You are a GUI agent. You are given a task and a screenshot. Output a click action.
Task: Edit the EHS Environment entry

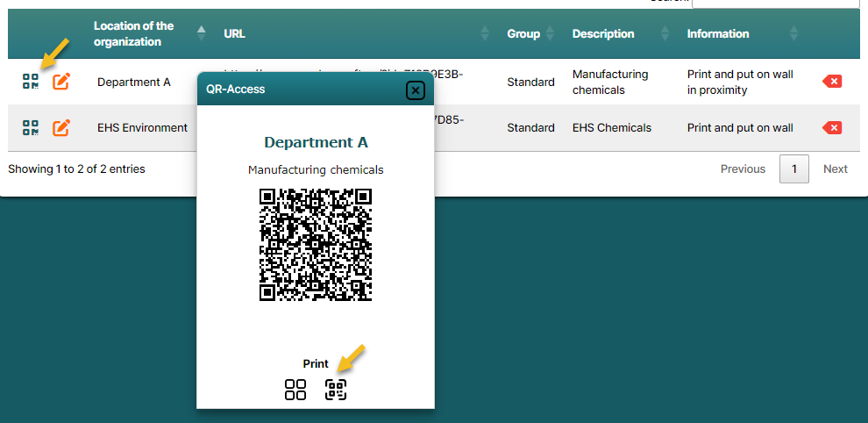[60, 127]
